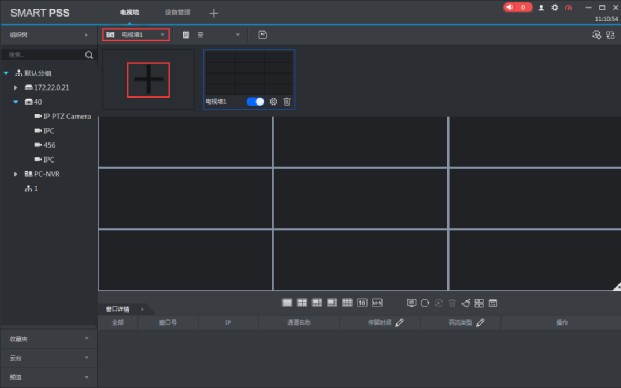Edit stream type with pencil icon

[480, 323]
